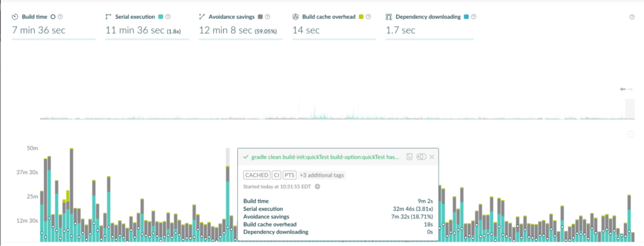
Task: Click the compare builds icon in popup
Action: (421, 157)
